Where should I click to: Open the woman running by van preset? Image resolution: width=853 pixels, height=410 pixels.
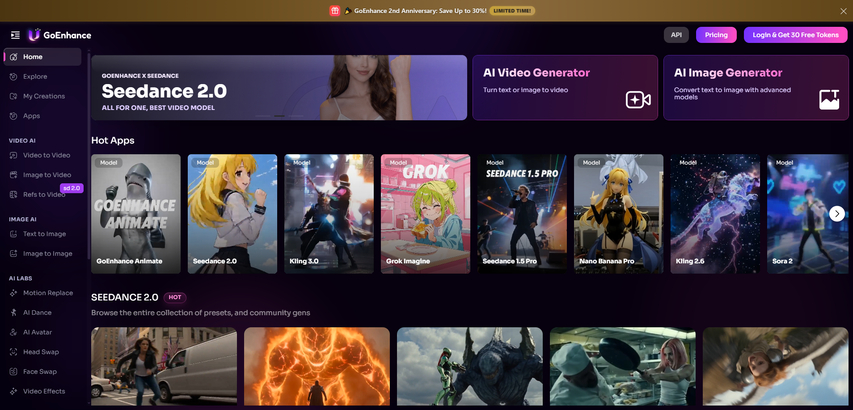pyautogui.click(x=164, y=366)
